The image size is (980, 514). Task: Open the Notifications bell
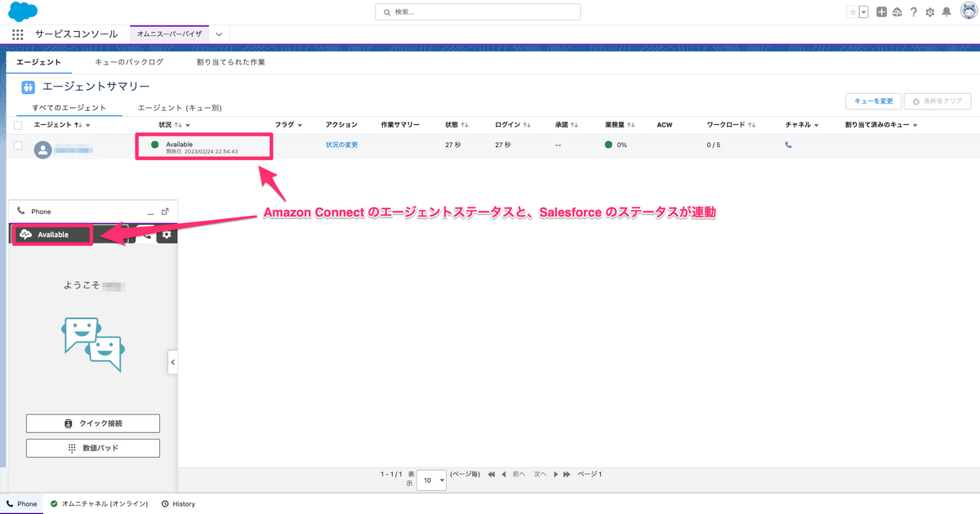pyautogui.click(x=946, y=11)
